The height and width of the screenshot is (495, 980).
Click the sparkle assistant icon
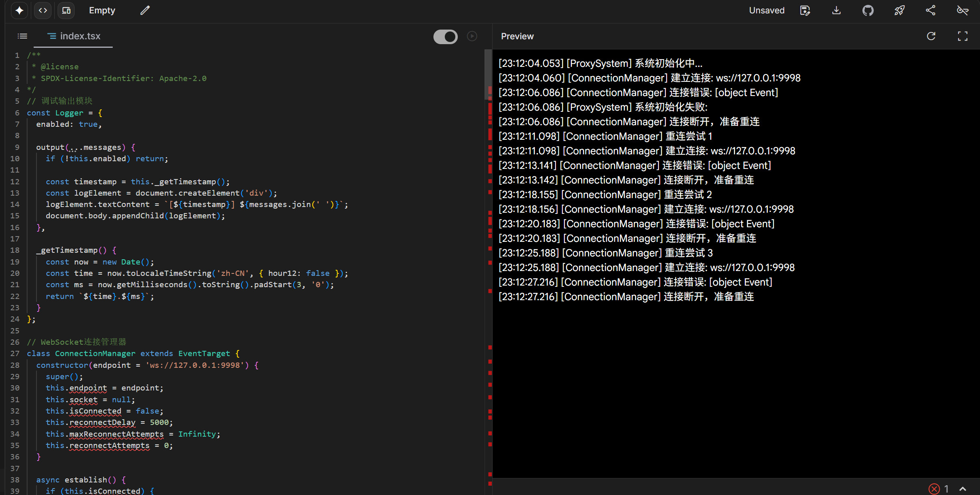[x=19, y=11]
